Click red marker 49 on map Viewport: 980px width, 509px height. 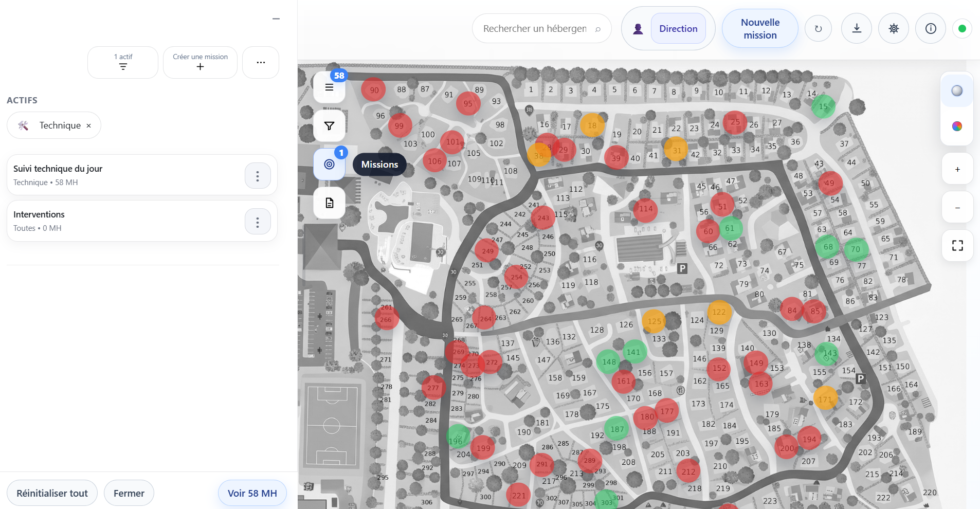tap(829, 183)
